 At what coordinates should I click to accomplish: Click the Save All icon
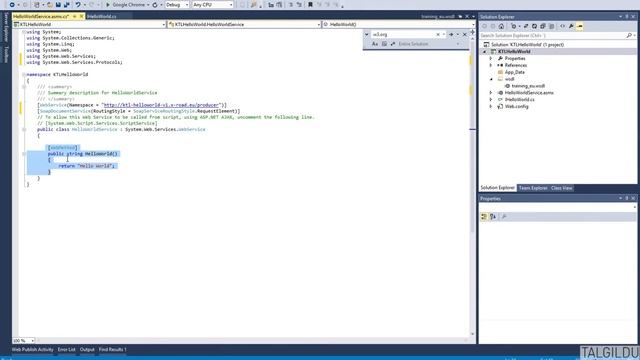pyautogui.click(x=66, y=4)
